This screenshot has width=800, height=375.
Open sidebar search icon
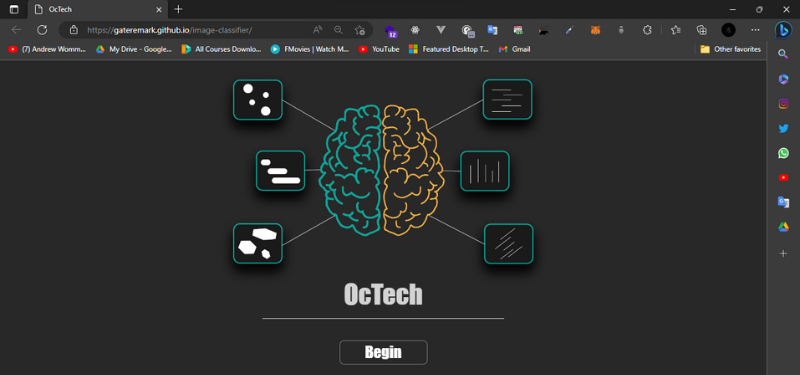[783, 54]
